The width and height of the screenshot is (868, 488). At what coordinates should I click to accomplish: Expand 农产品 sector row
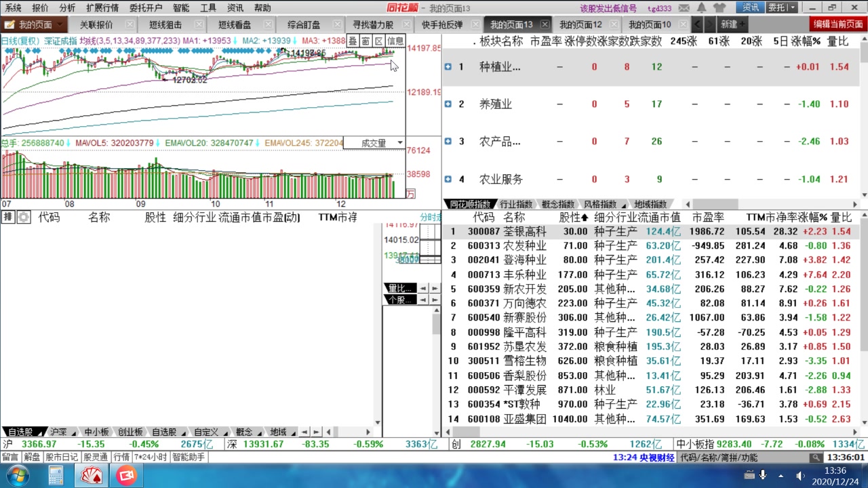click(448, 141)
